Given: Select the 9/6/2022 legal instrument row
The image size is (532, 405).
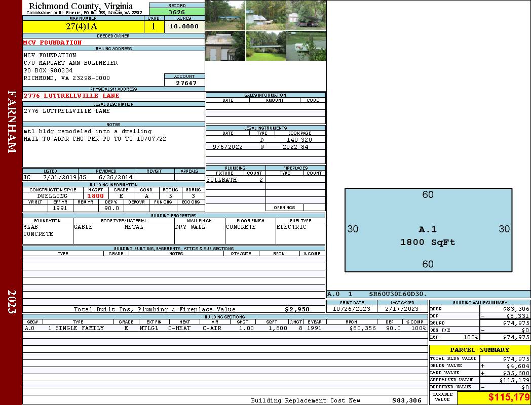Looking at the screenshot, I should (x=265, y=147).
